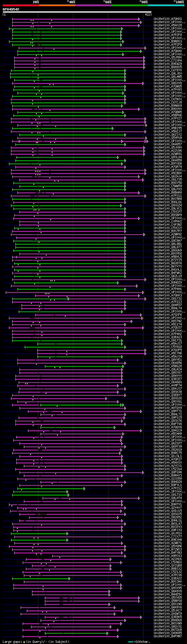Click the UniRef100_O64857 entry

click(168, 144)
